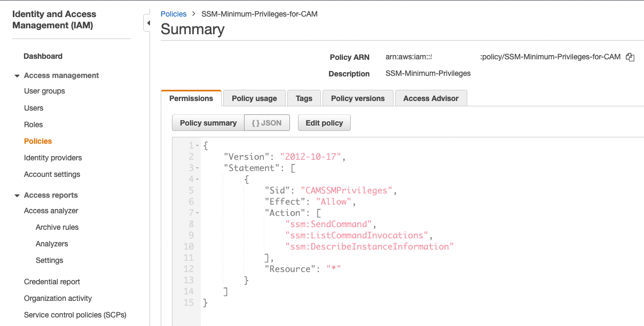This screenshot has width=644, height=326.
Task: Select the highlighted Policies sidebar entry
Action: (x=37, y=141)
